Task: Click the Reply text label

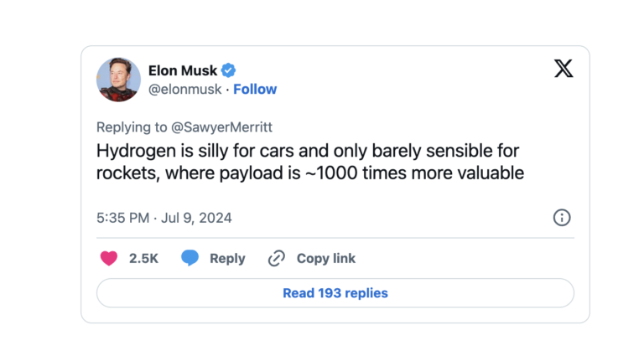Action: pos(227,258)
